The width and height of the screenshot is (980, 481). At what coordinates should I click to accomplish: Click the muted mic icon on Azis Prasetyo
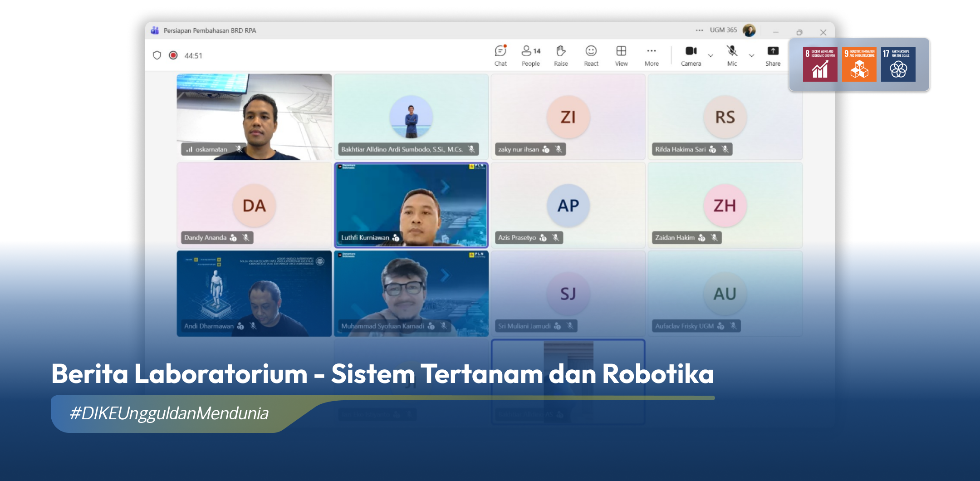(555, 237)
